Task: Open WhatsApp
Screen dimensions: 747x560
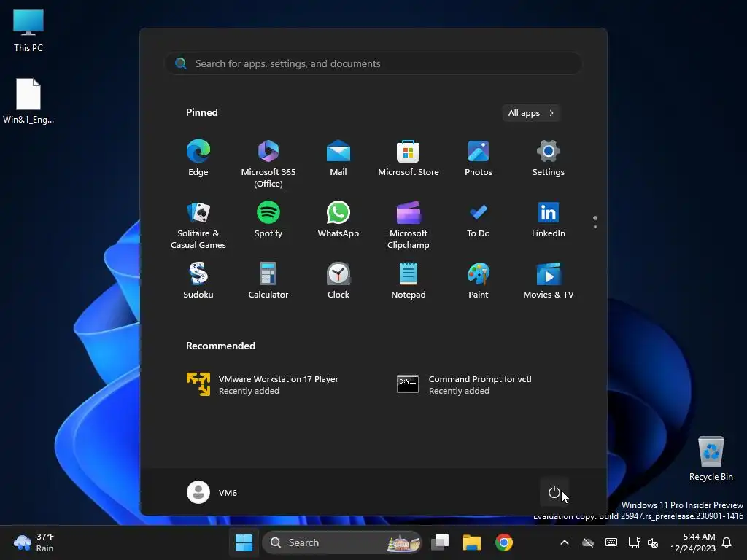Action: 338,220
